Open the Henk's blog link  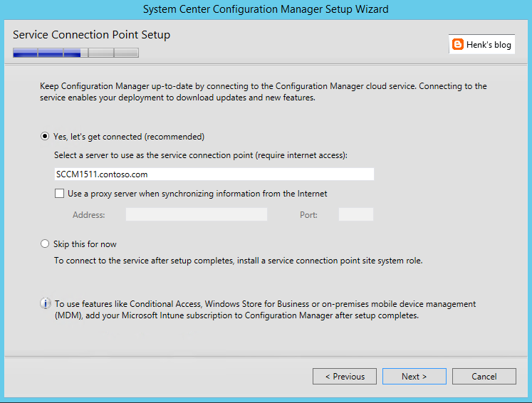point(481,44)
